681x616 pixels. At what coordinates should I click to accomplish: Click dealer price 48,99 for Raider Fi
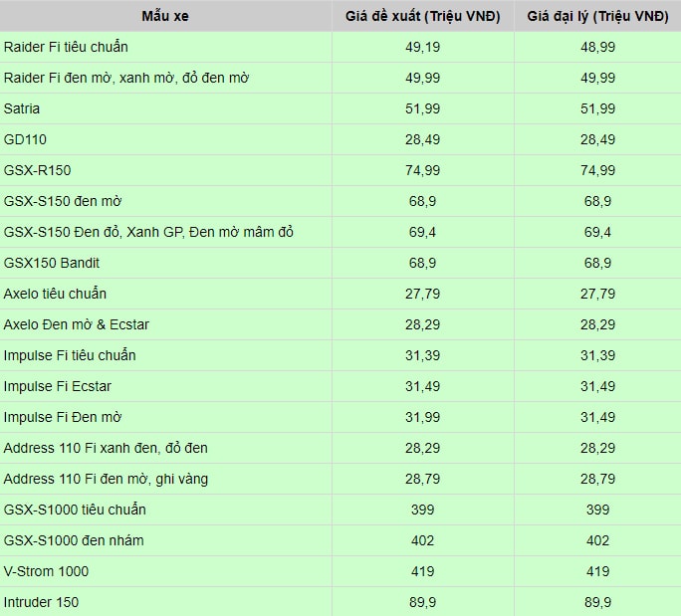click(597, 47)
